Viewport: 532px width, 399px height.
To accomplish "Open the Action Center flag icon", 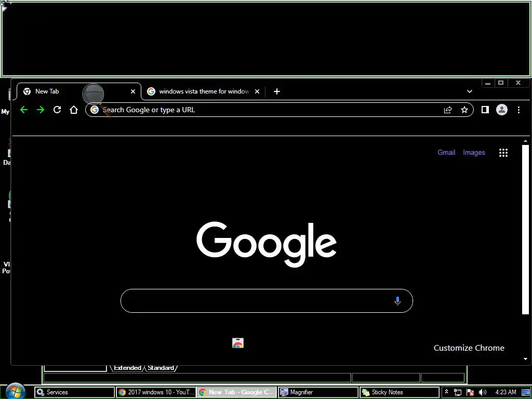I will click(x=470, y=392).
